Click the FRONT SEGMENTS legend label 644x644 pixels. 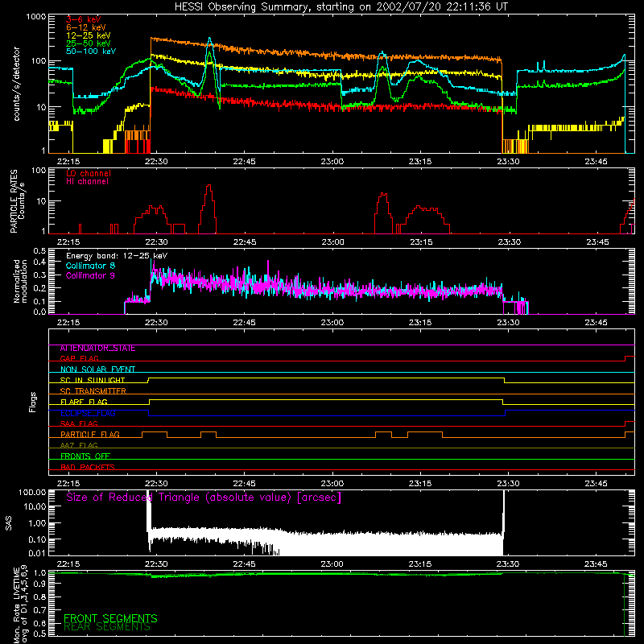[x=110, y=618]
